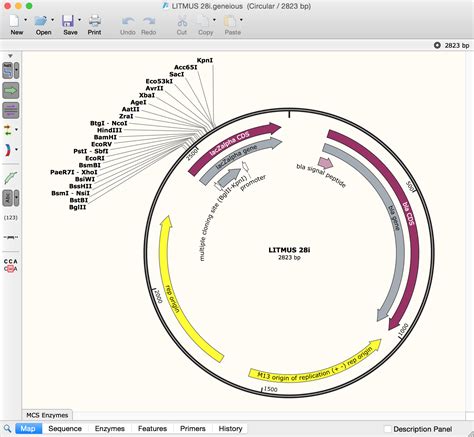Collapse the side toolbar with top triangle
The image size is (474, 437).
10,56
